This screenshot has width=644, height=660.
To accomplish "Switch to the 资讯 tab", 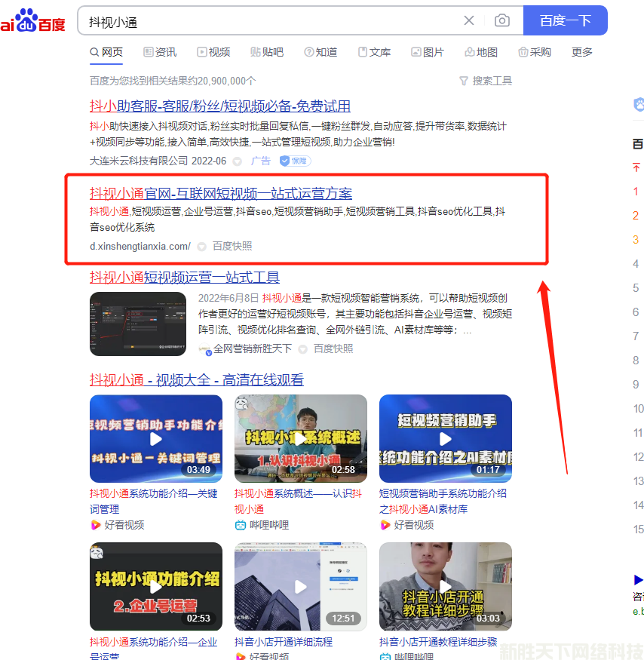I will pos(160,52).
